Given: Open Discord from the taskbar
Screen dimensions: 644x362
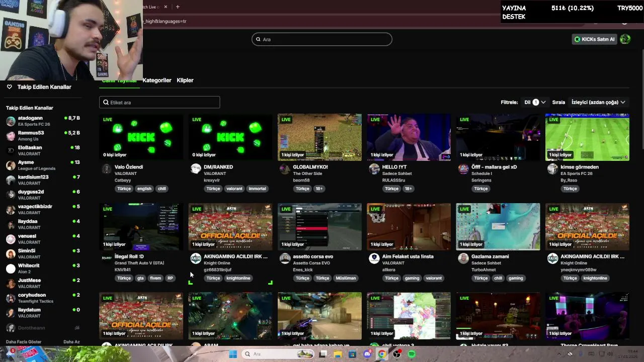Looking at the screenshot, I should click(367, 354).
